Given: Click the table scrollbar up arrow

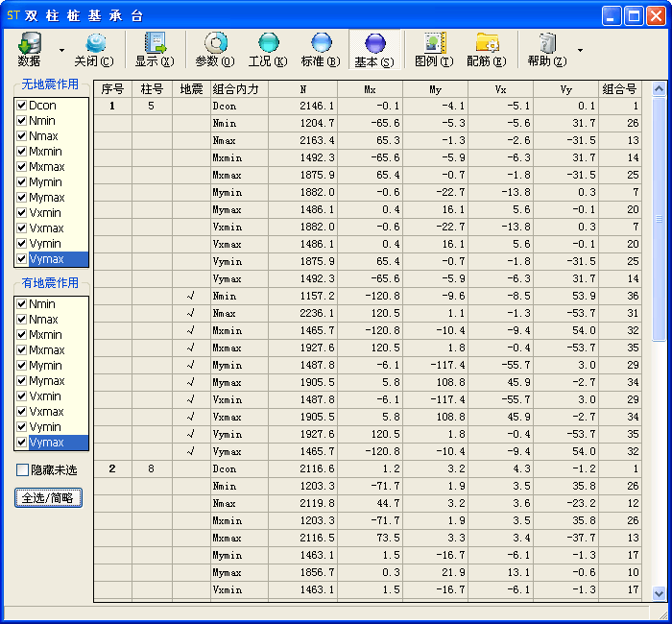Looking at the screenshot, I should (659, 88).
